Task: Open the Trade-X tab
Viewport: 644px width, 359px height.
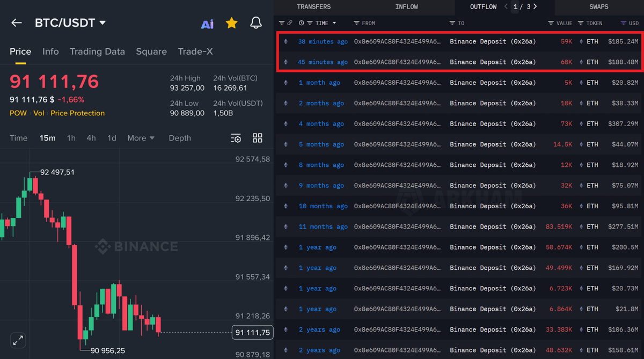Action: (x=195, y=52)
